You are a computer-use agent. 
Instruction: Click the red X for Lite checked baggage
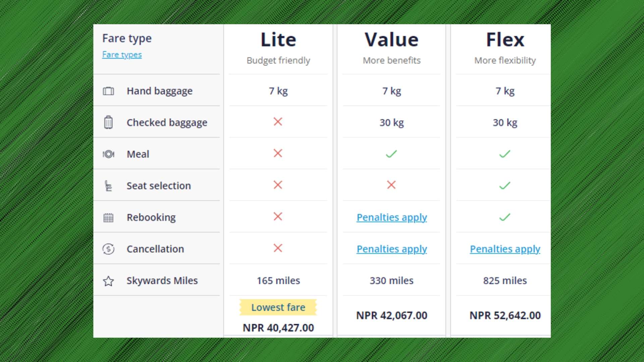pyautogui.click(x=278, y=122)
